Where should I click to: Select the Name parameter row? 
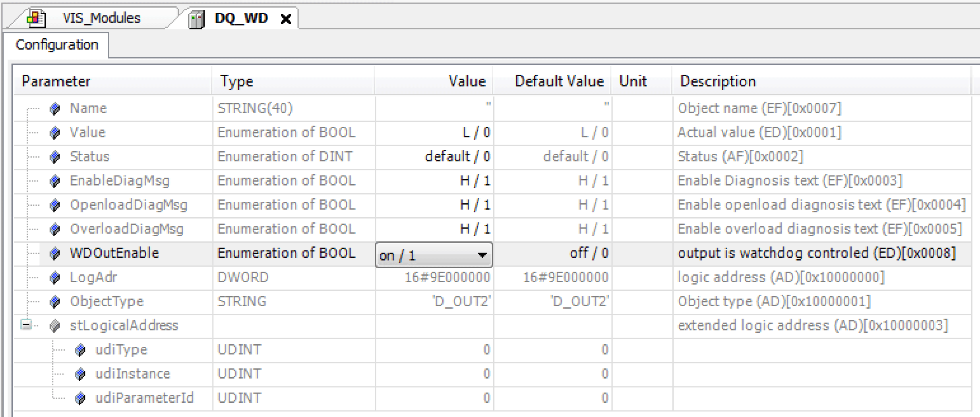[x=493, y=108]
